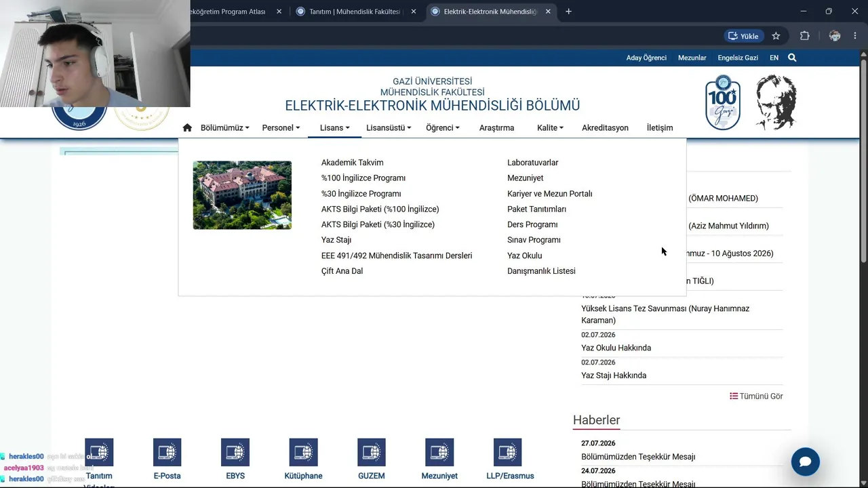Switch to the Program Atlası tab
The width and height of the screenshot is (868, 488).
tap(231, 12)
